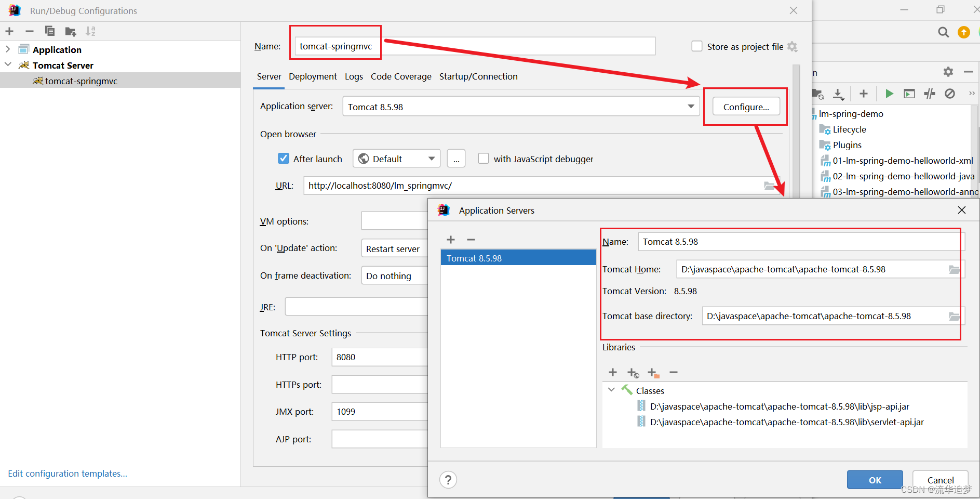
Task: Remove selected library with minus icon
Action: click(x=674, y=372)
